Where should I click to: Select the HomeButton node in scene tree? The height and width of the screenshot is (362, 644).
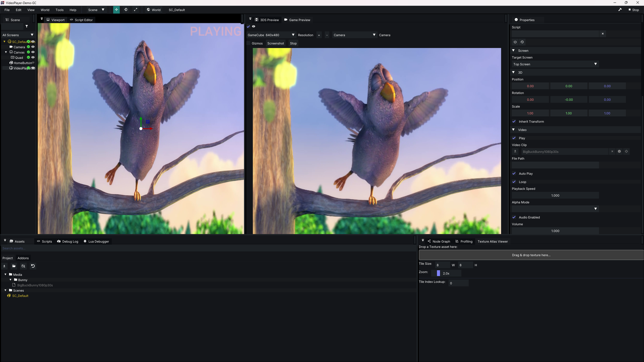[x=20, y=63]
